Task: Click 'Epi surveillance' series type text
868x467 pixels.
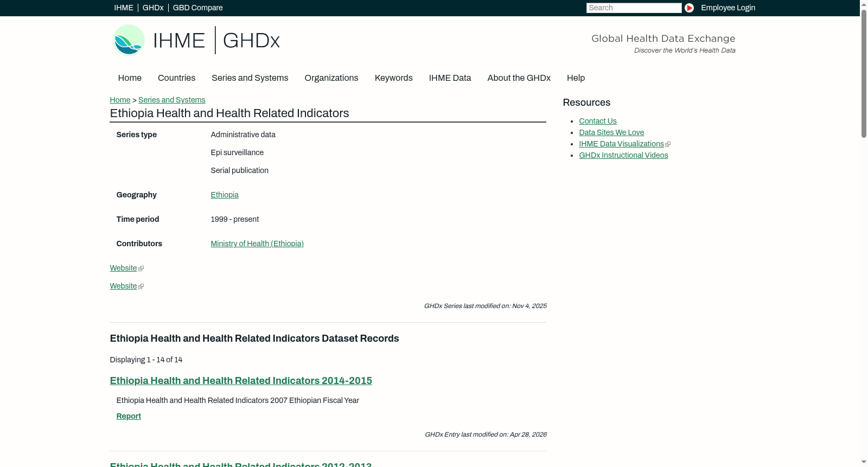Action: [237, 152]
